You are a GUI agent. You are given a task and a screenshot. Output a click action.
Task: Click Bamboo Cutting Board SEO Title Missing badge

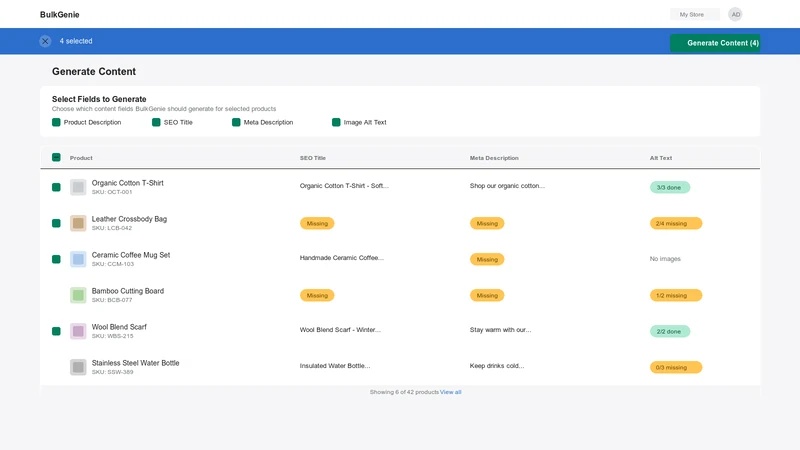click(x=317, y=295)
